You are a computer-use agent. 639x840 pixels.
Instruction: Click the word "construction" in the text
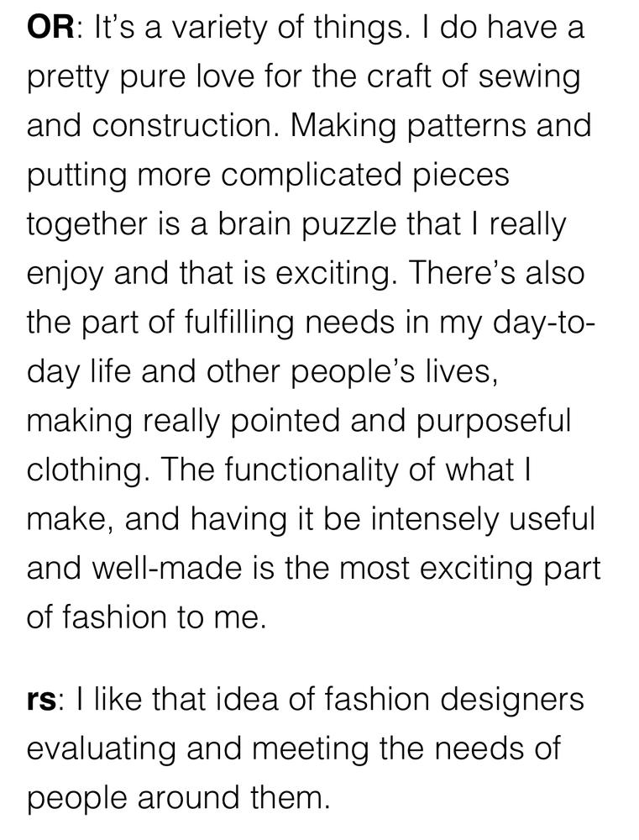(x=181, y=125)
